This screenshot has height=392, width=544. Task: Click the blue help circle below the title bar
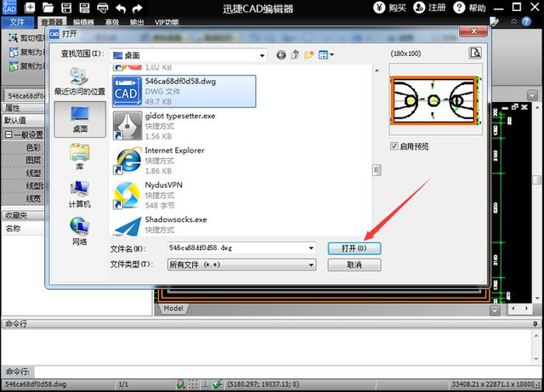click(526, 21)
